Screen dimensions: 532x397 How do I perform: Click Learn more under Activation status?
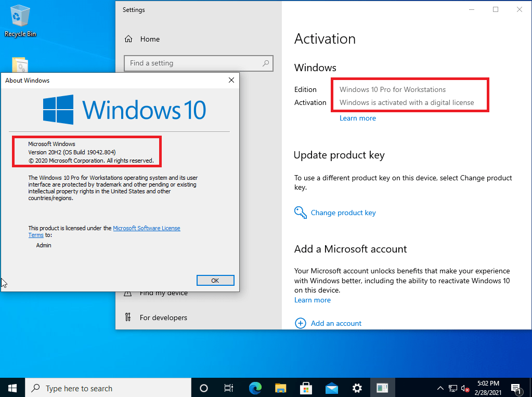pos(358,118)
